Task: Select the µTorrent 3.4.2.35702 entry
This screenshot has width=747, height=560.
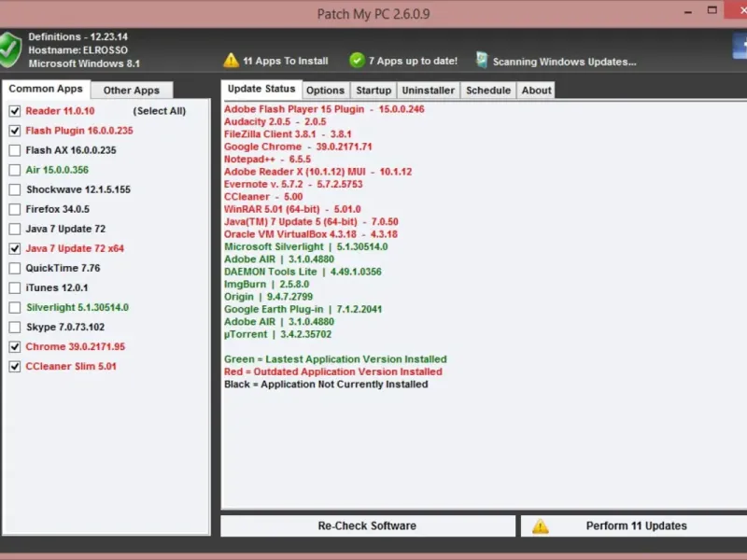Action: (x=277, y=334)
